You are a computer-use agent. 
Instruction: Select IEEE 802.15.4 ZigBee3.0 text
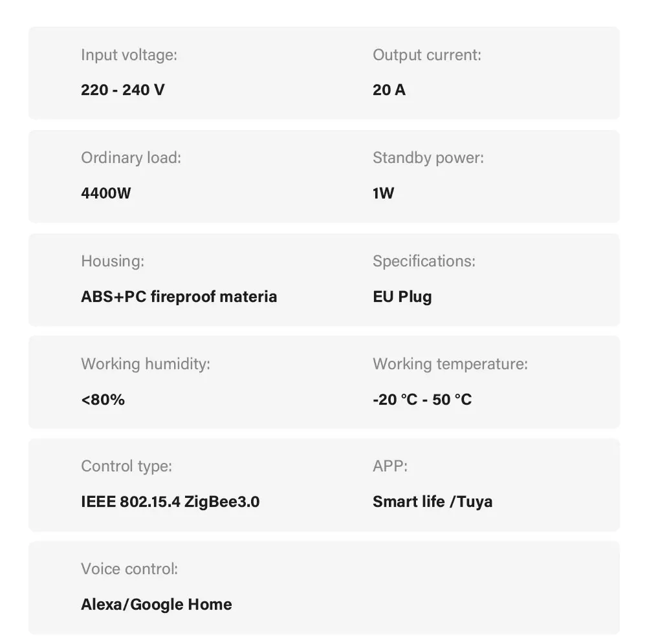click(170, 502)
